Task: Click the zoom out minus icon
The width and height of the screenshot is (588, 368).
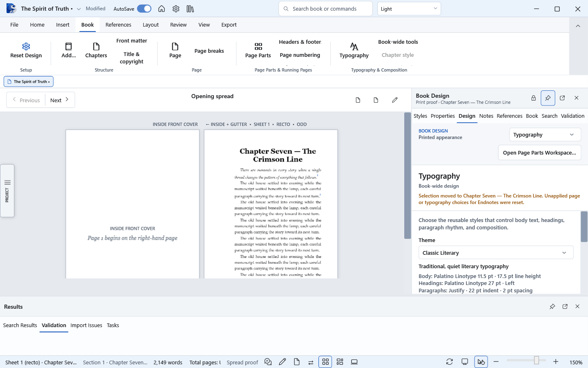Action: pos(496,362)
